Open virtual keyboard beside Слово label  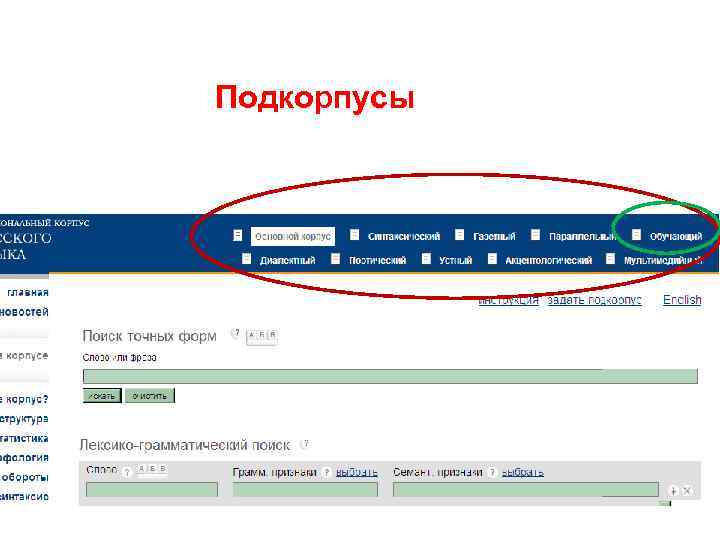pyautogui.click(x=152, y=470)
